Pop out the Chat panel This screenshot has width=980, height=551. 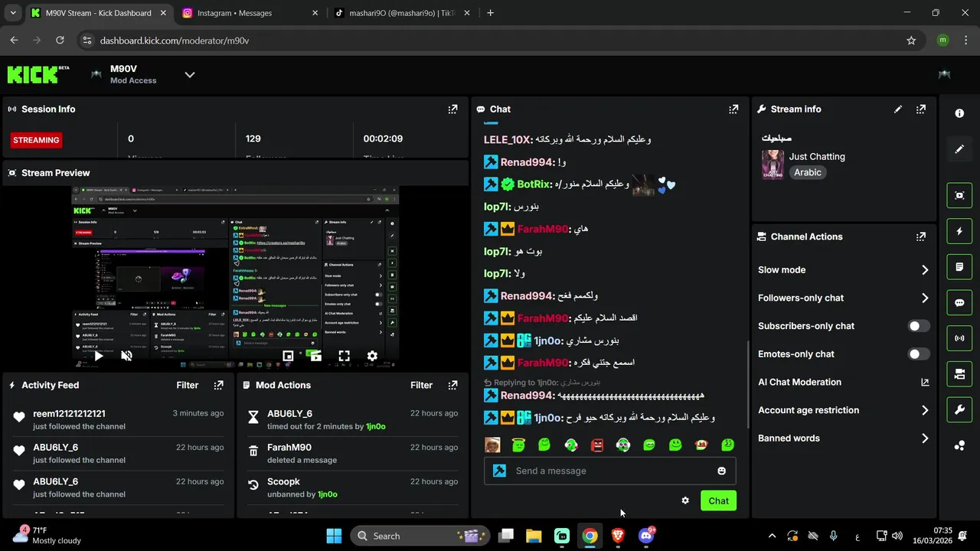[733, 109]
